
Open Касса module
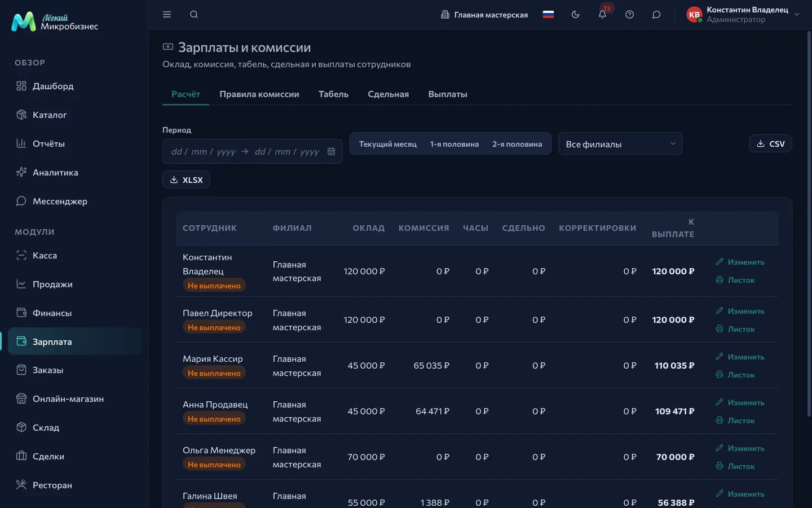click(74, 255)
